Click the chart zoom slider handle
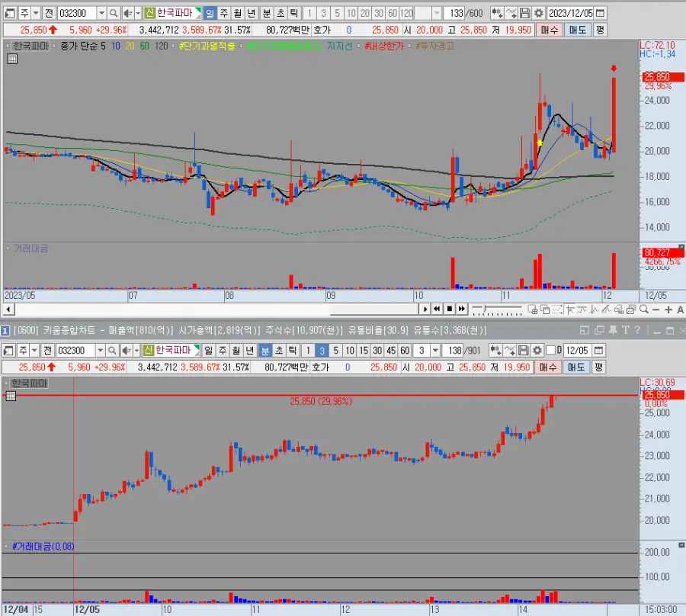This screenshot has height=616, width=686. tap(486, 309)
